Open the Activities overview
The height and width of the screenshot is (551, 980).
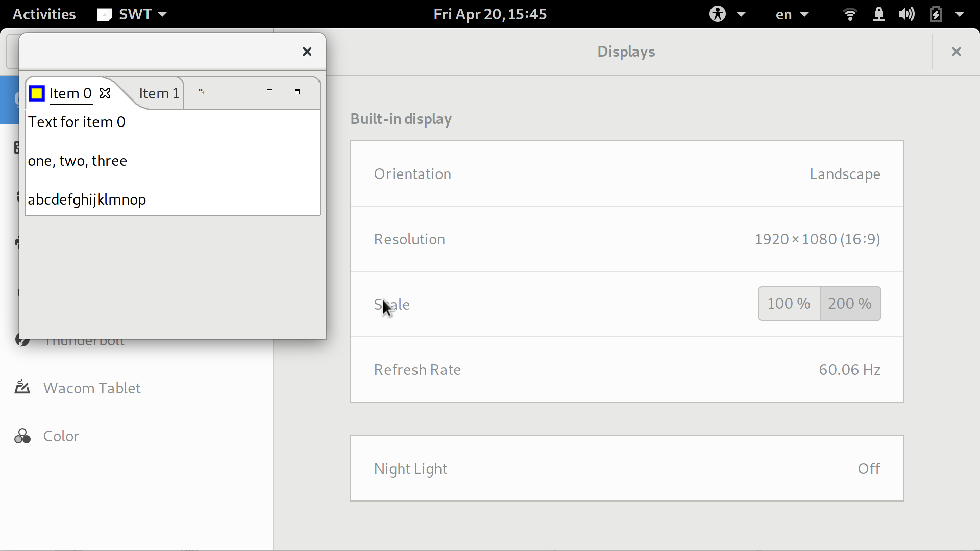(x=44, y=14)
